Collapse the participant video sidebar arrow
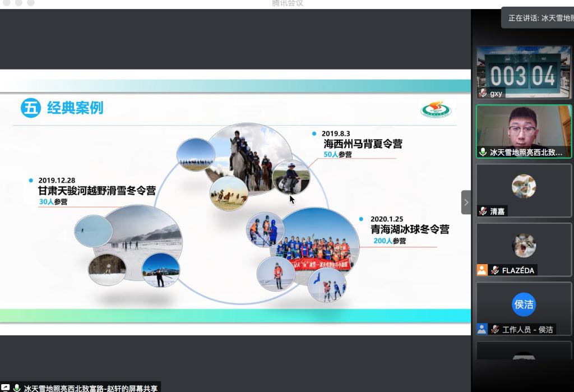The width and height of the screenshot is (574, 392). pyautogui.click(x=466, y=202)
